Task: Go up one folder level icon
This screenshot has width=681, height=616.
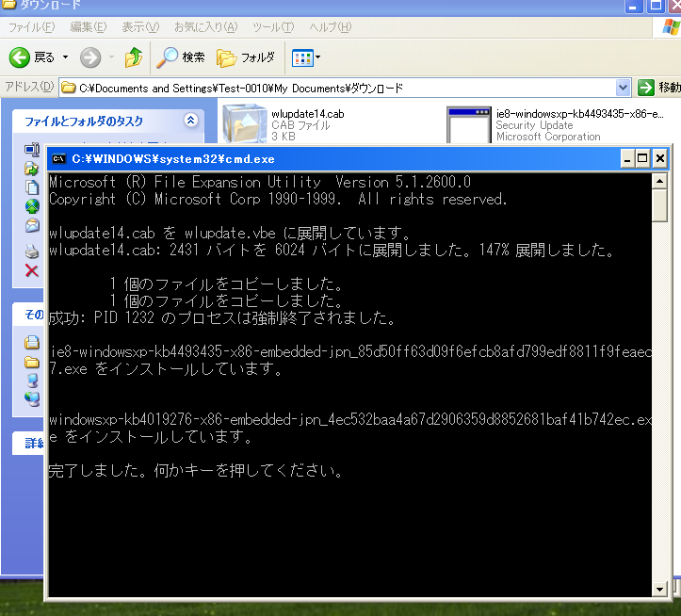Action: pyautogui.click(x=134, y=57)
